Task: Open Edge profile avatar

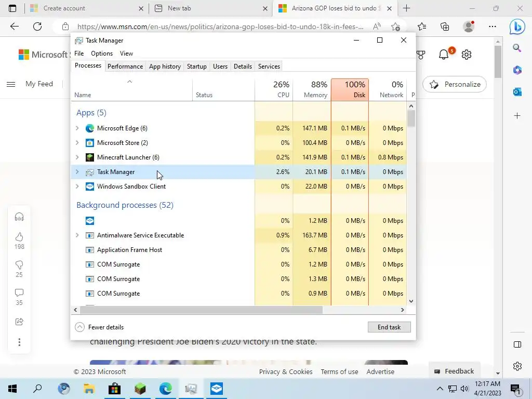Action: coord(469,26)
